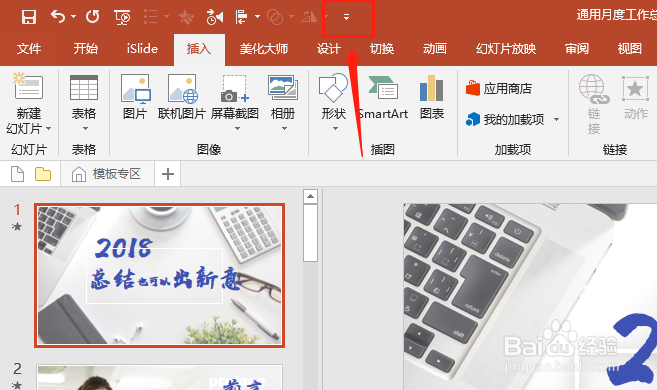Click the Undo arrow icon

point(58,17)
